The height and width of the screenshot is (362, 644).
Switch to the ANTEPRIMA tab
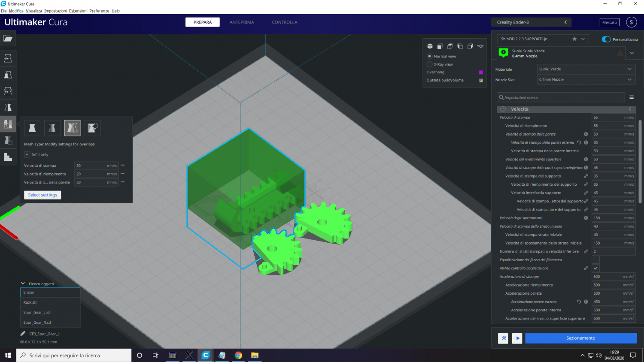click(x=242, y=22)
